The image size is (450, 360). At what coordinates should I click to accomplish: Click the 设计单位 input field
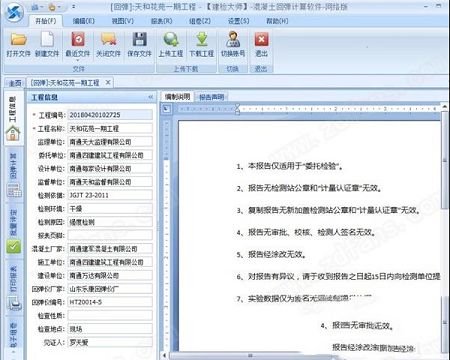[110, 168]
